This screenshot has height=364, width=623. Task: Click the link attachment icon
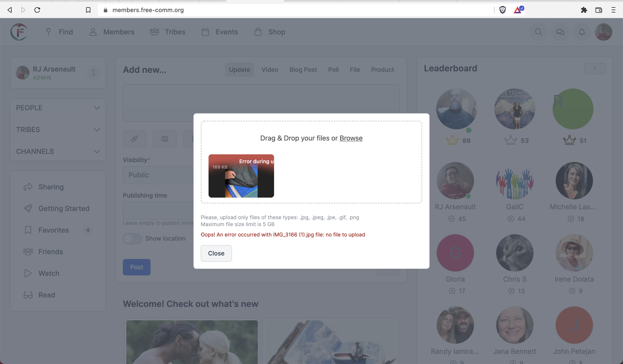pyautogui.click(x=135, y=139)
